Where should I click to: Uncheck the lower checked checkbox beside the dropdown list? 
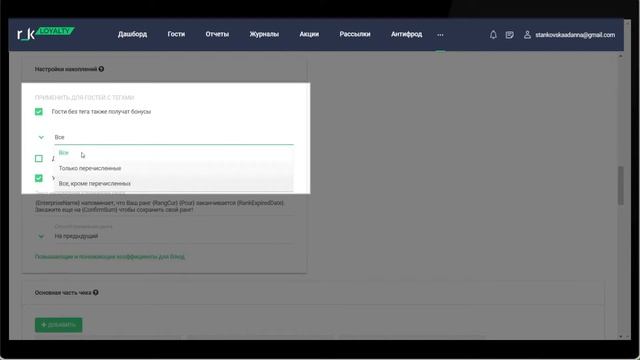coord(39,178)
